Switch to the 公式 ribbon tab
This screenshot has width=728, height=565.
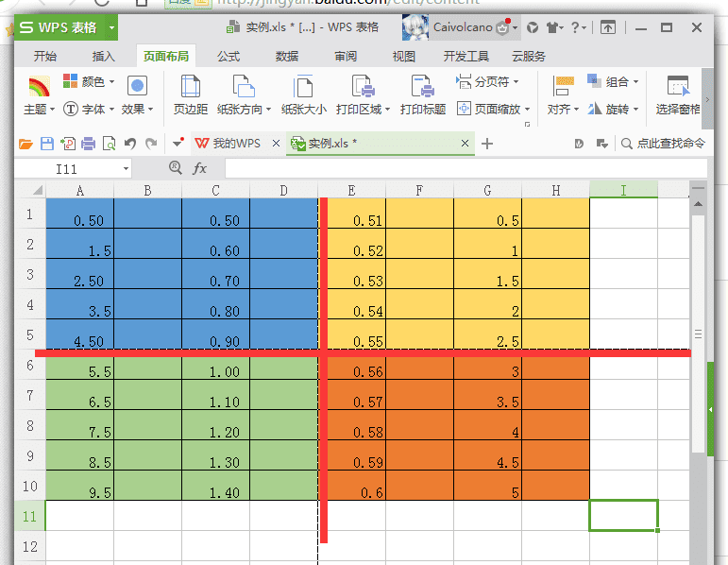(229, 57)
